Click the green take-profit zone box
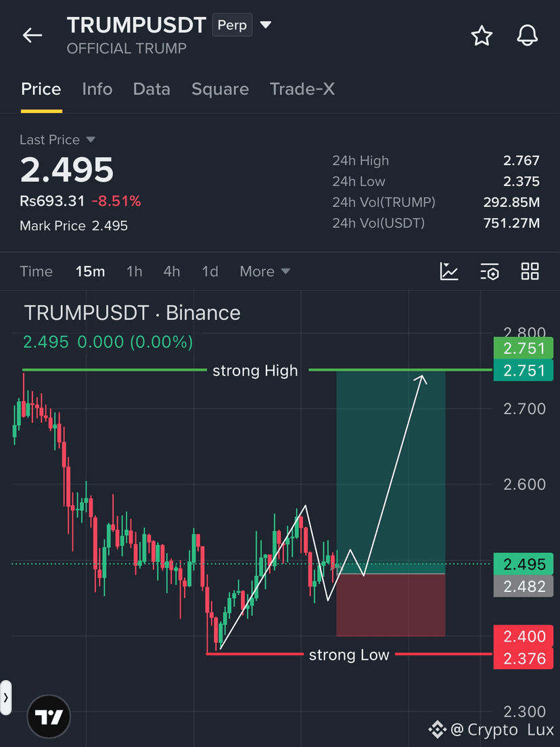The width and height of the screenshot is (560, 747). (x=391, y=472)
